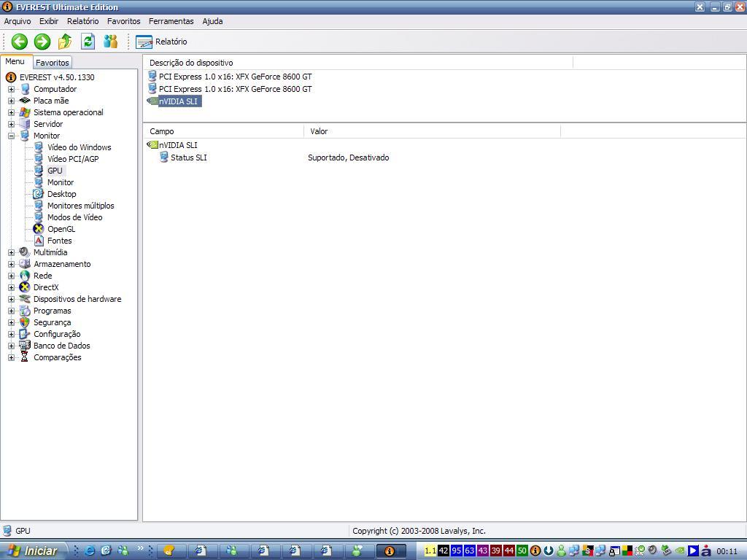Expand Dispositivos de hardware node
This screenshot has height=560, width=747.
[x=11, y=299]
